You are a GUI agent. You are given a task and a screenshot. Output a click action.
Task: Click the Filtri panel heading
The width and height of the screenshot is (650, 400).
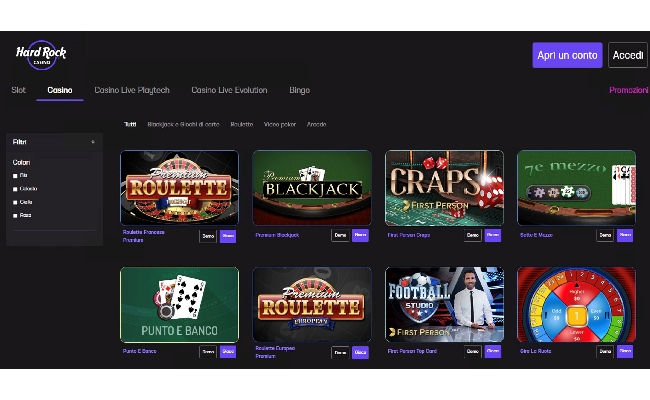tap(19, 142)
